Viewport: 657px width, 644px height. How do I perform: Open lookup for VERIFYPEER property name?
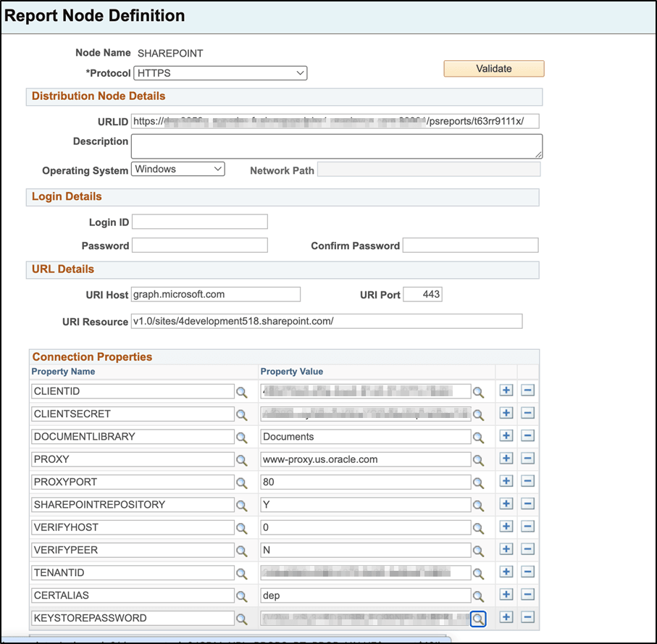point(242,551)
